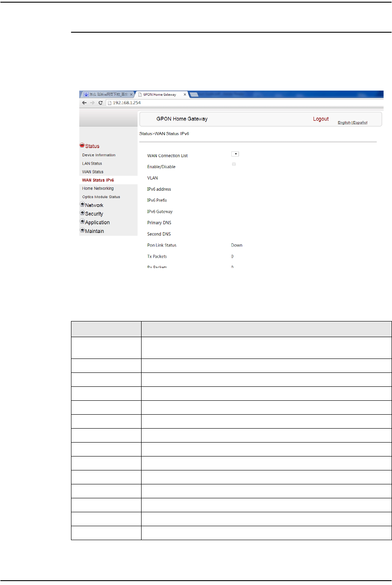Click the Status>WAN Status IPv6 breadcrumb

coord(164,134)
